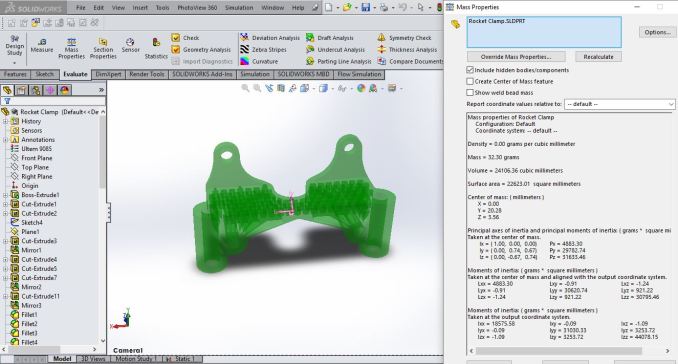Expand the Cut-Extrude11 feature
This screenshot has width=678, height=364.
(x=5, y=296)
